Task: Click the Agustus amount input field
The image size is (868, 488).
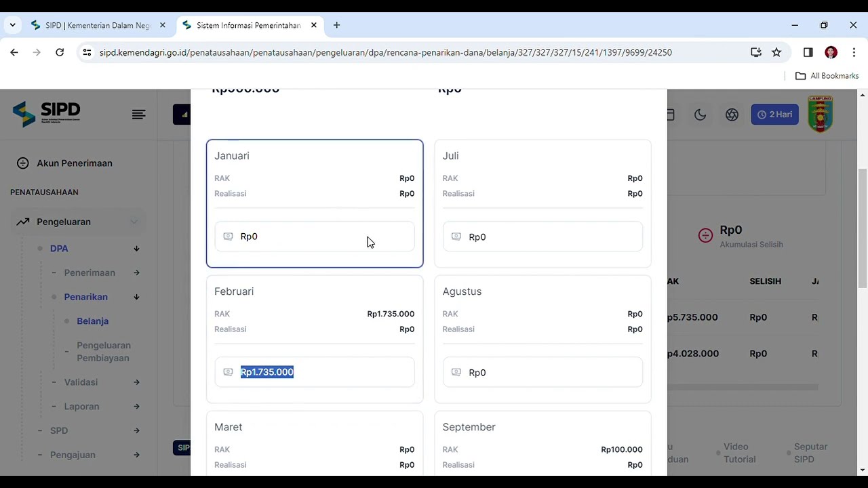Action: point(542,372)
